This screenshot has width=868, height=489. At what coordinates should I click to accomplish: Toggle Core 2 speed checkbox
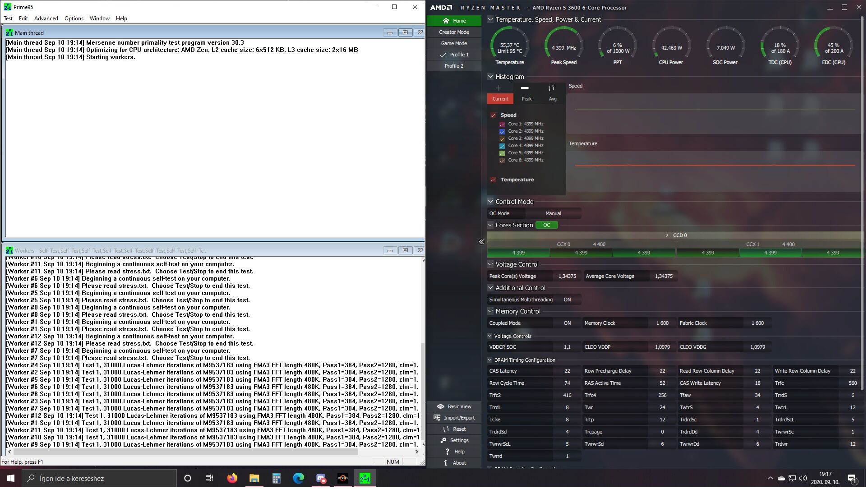pyautogui.click(x=503, y=132)
